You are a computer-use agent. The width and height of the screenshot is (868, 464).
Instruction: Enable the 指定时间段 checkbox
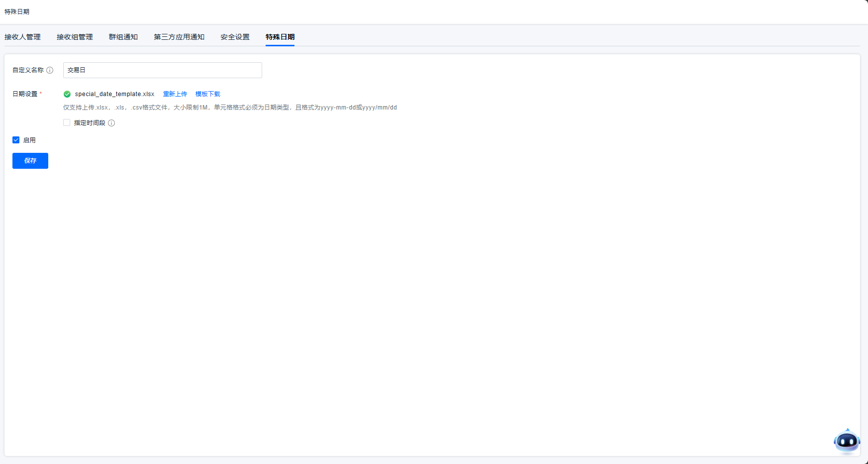point(67,122)
